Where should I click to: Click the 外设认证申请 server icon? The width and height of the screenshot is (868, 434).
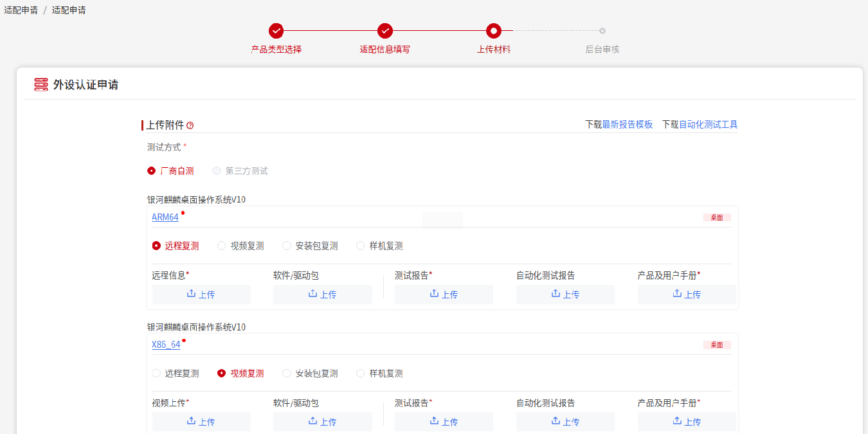coord(41,85)
